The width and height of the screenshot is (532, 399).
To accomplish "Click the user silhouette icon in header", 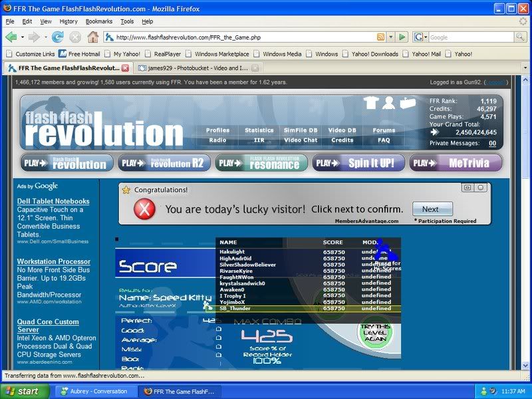I will click(x=389, y=102).
